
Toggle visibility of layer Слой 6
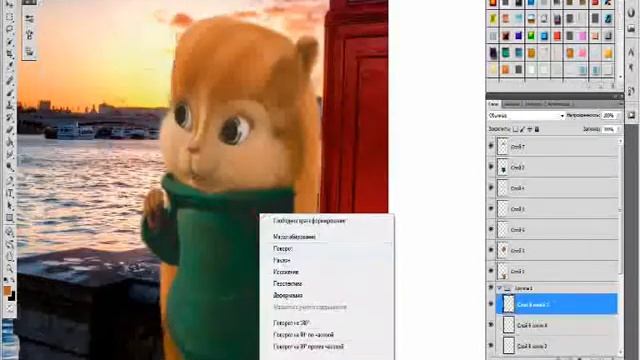tap(491, 229)
